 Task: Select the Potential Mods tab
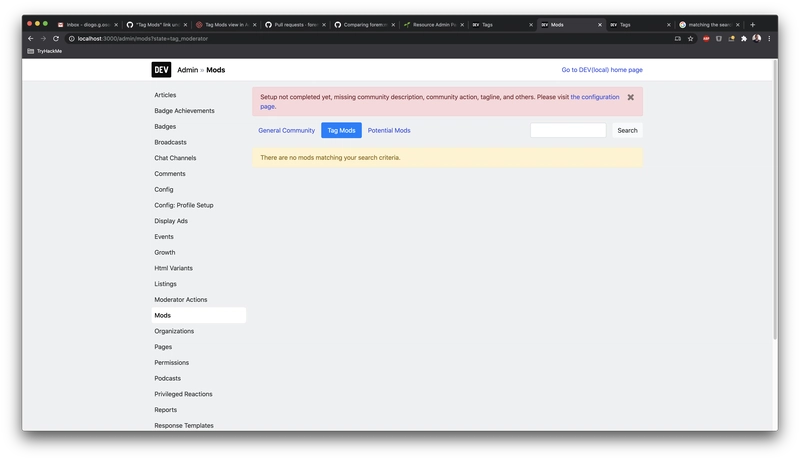tap(389, 130)
